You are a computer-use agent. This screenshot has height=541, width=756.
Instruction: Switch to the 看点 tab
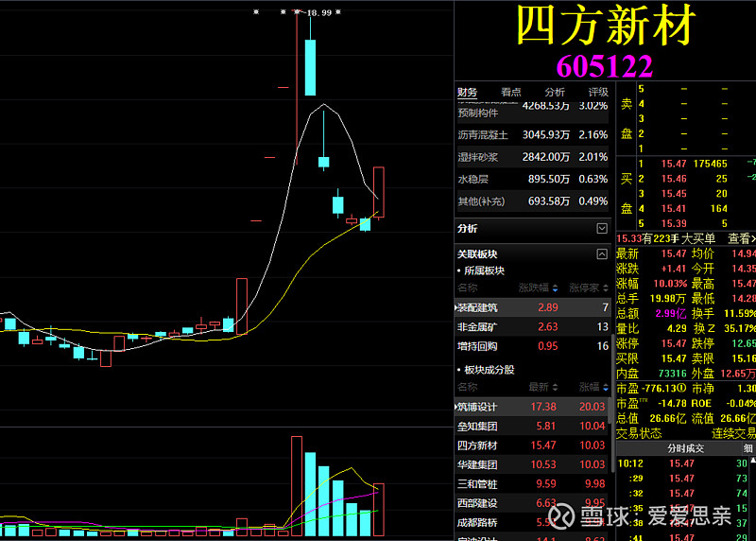[510, 92]
